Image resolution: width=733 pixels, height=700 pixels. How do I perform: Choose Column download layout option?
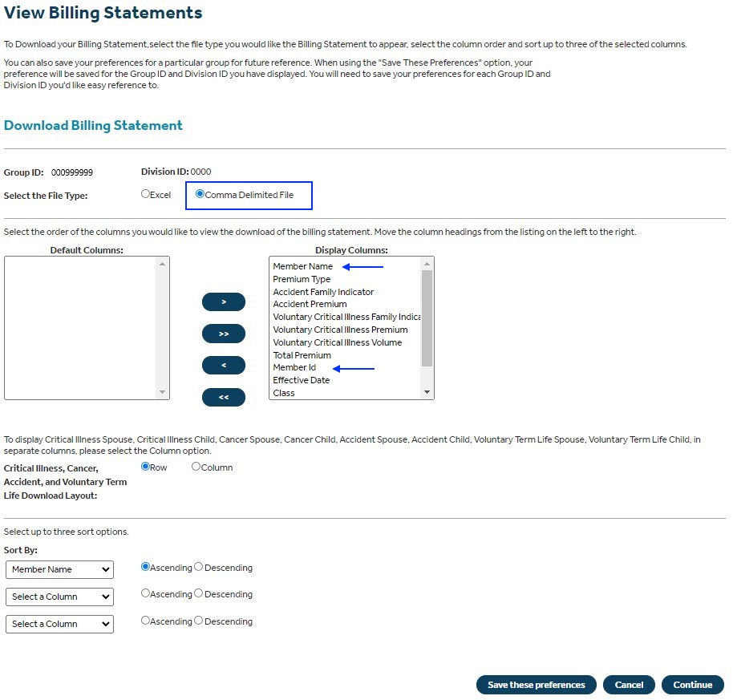(x=196, y=467)
